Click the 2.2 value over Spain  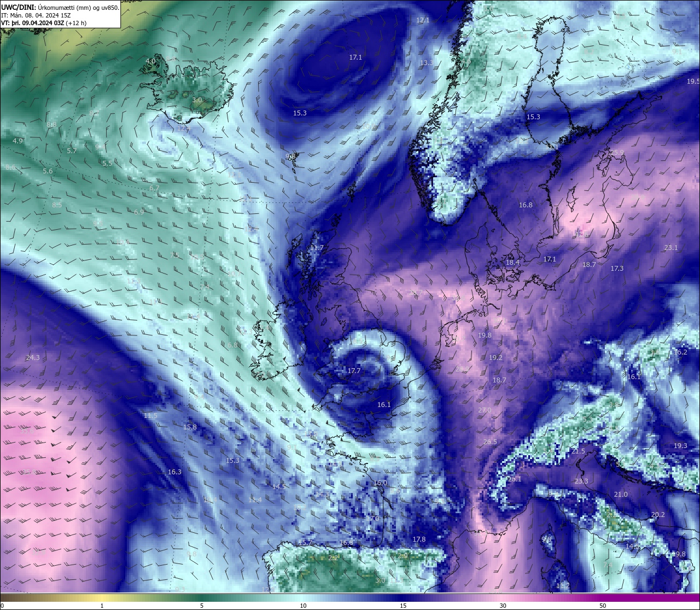click(x=332, y=558)
